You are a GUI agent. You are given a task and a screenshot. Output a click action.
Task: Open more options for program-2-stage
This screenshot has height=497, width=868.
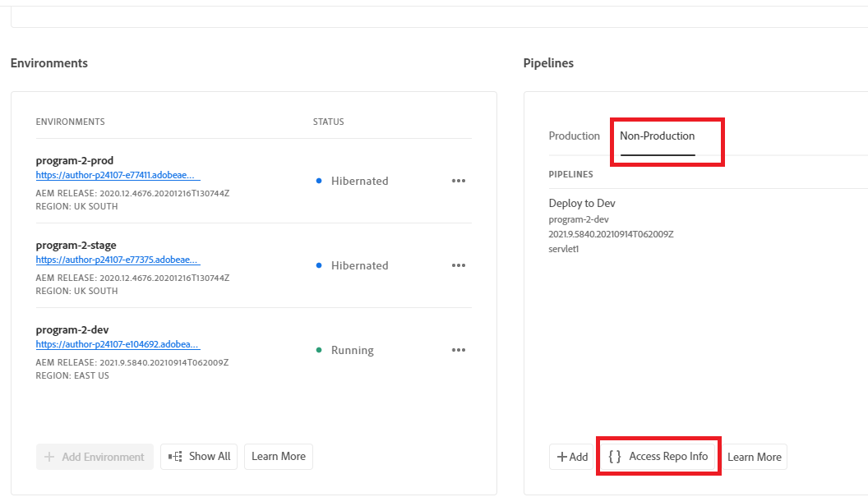pos(459,265)
